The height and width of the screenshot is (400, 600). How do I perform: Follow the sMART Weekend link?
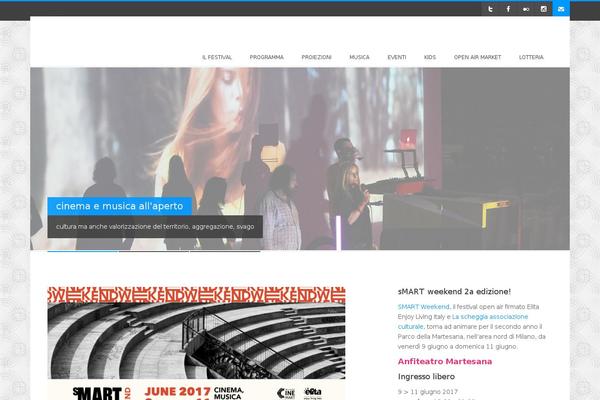423,307
